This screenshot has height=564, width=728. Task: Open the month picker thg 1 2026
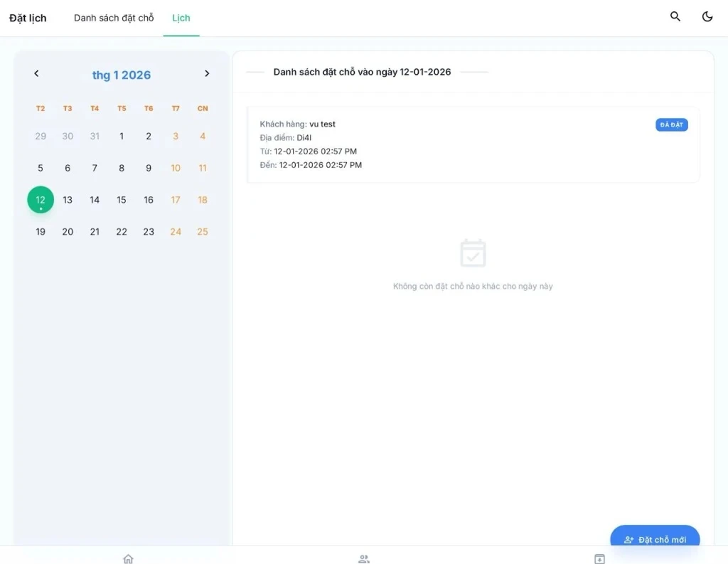tap(122, 75)
